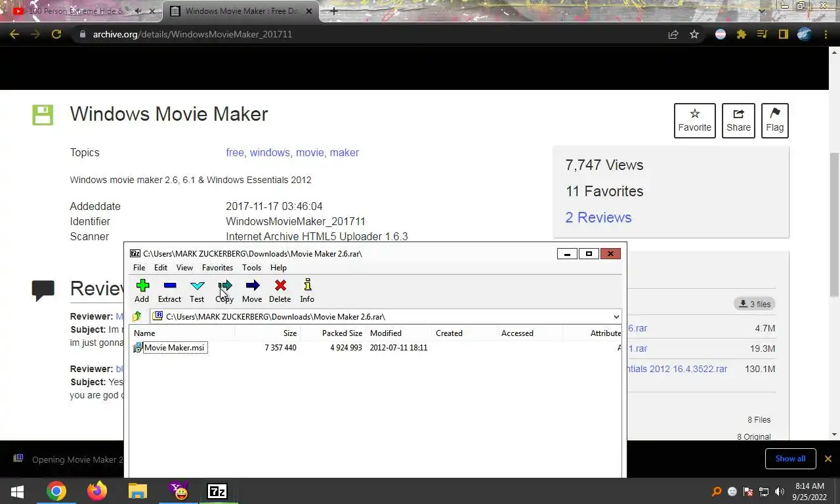
Task: Open the 7-Zip View menu
Action: click(x=184, y=268)
